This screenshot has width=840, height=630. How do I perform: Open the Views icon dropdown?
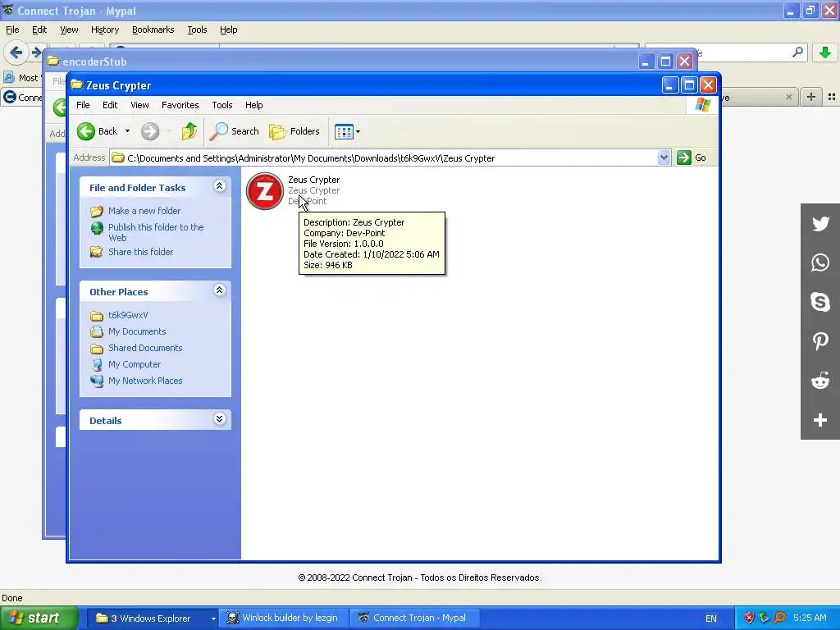click(x=347, y=131)
